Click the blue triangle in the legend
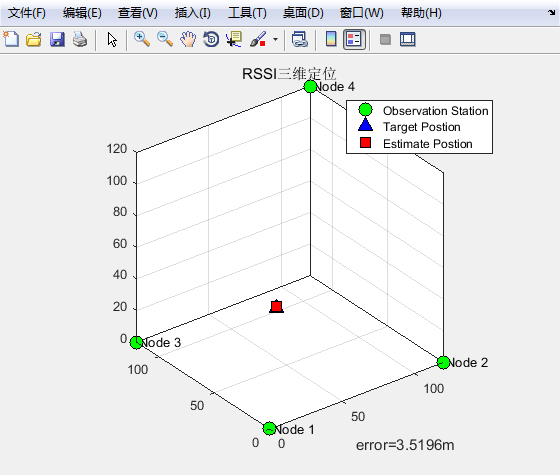This screenshot has width=560, height=475. [x=365, y=125]
